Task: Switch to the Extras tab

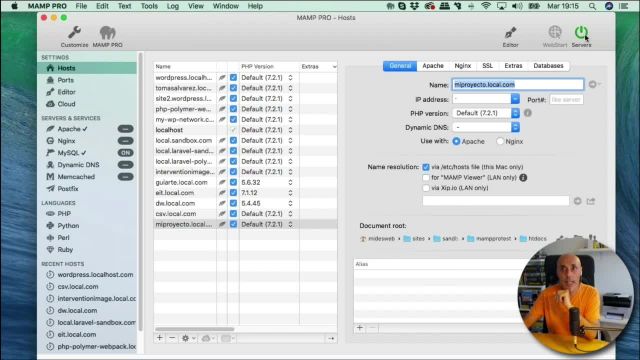Action: coord(513,66)
